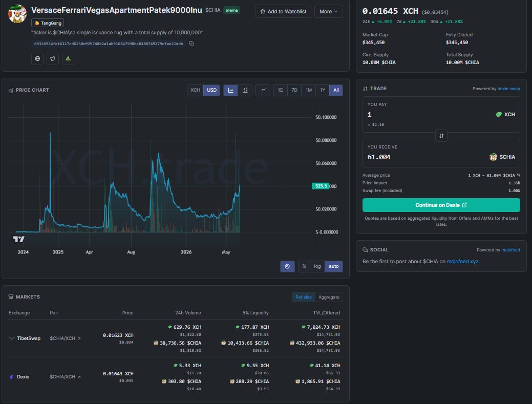
Task: Click the 0.01645 XCH price heading
Action: point(390,11)
